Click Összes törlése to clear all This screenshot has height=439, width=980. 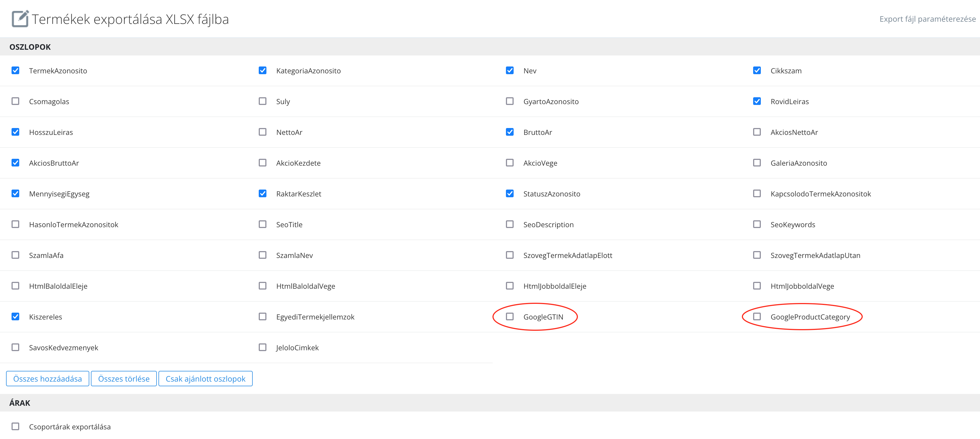pos(124,379)
